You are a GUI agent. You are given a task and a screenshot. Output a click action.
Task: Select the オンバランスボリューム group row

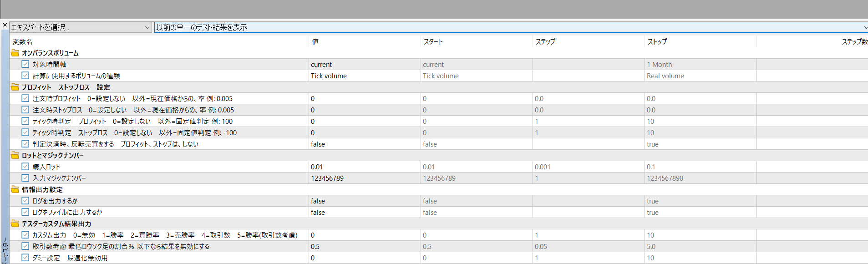click(439, 53)
